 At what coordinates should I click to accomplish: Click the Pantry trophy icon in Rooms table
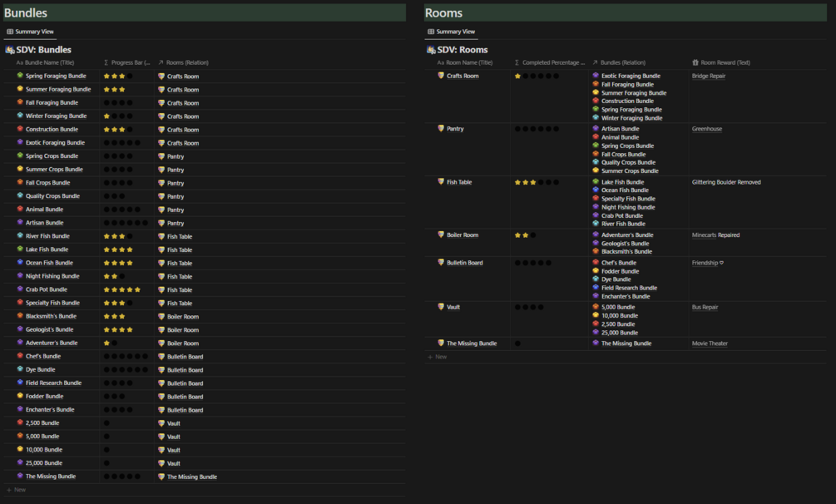pyautogui.click(x=441, y=129)
